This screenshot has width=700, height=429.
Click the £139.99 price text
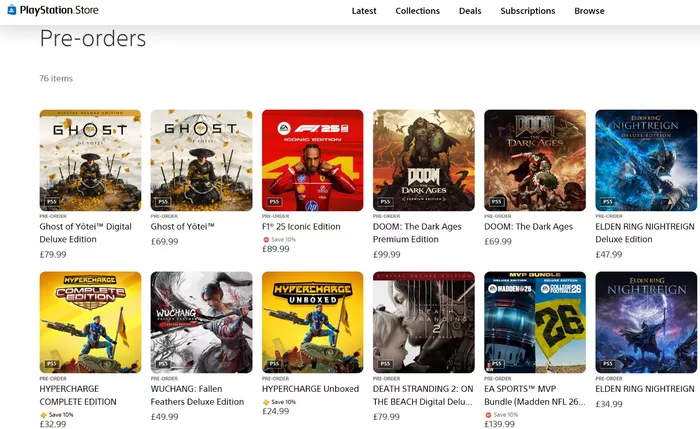tap(500, 424)
